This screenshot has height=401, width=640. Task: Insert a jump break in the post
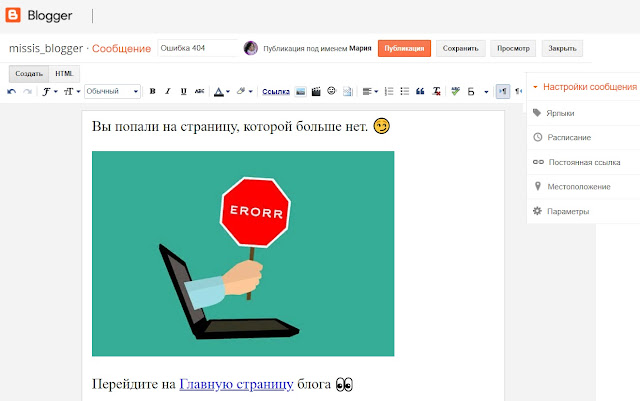[347, 91]
